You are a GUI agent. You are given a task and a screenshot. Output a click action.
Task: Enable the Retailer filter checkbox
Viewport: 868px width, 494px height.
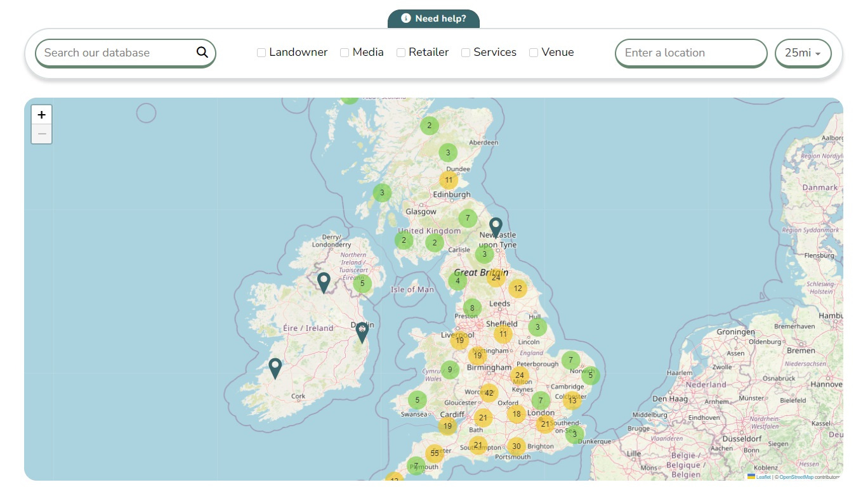point(401,53)
